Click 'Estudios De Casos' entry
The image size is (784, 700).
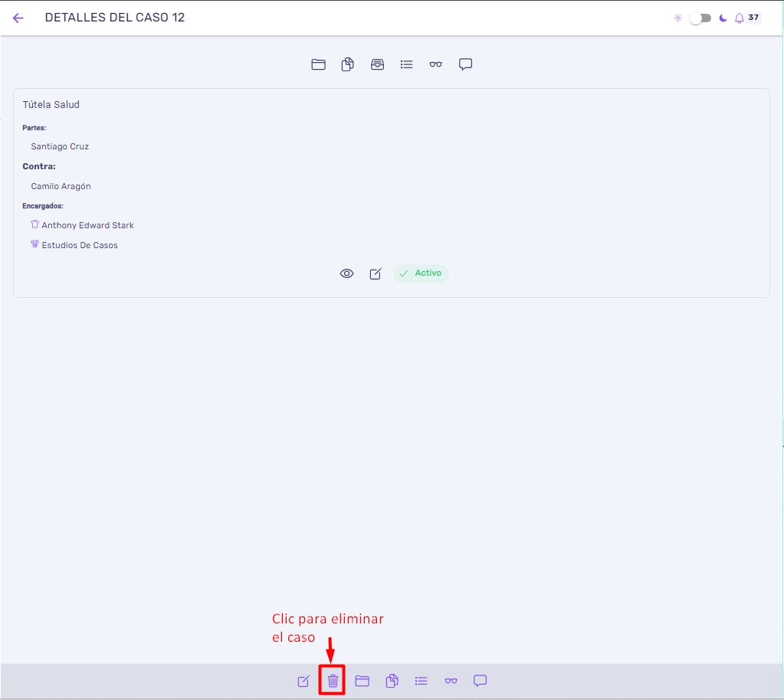pyautogui.click(x=80, y=245)
